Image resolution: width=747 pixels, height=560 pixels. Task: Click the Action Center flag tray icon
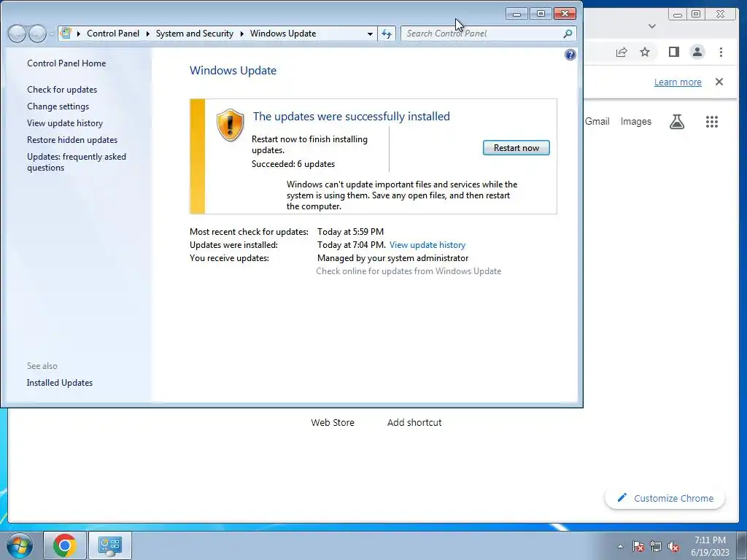point(638,546)
